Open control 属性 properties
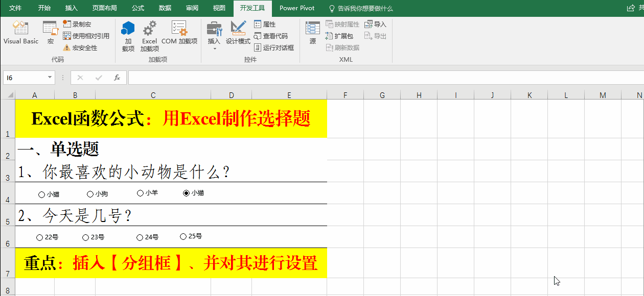The image size is (644, 296). click(265, 24)
